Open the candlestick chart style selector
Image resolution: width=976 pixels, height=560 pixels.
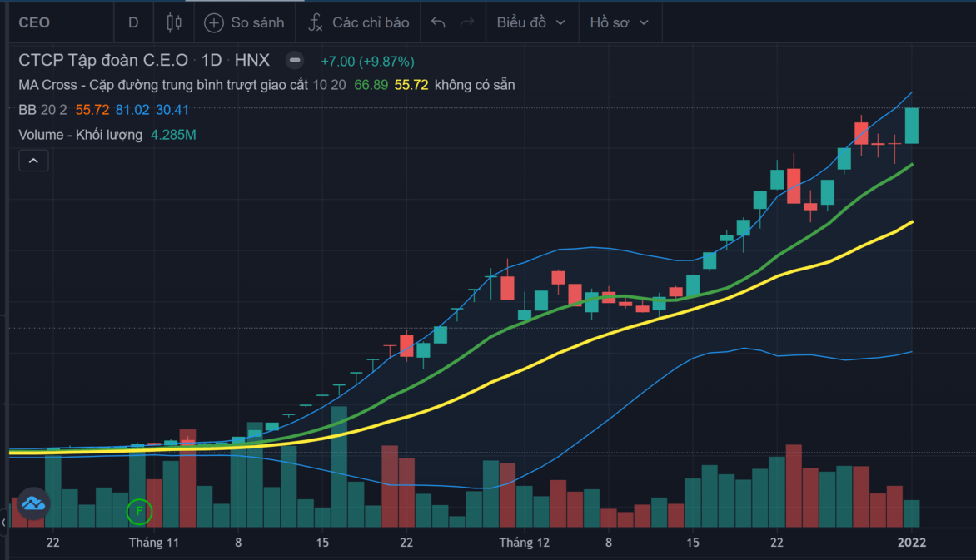coord(174,22)
